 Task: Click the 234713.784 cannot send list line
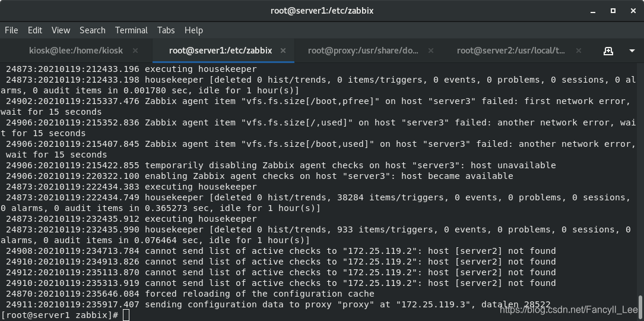coord(281,251)
